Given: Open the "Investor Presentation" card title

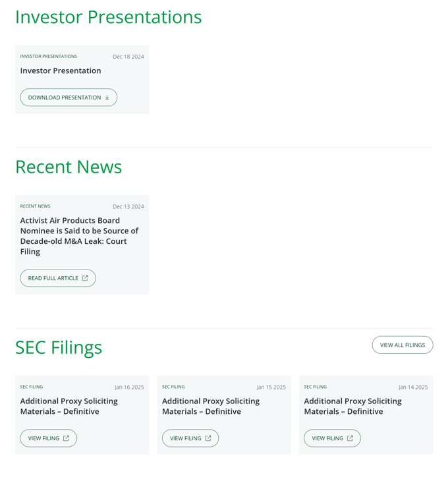Looking at the screenshot, I should (61, 71).
